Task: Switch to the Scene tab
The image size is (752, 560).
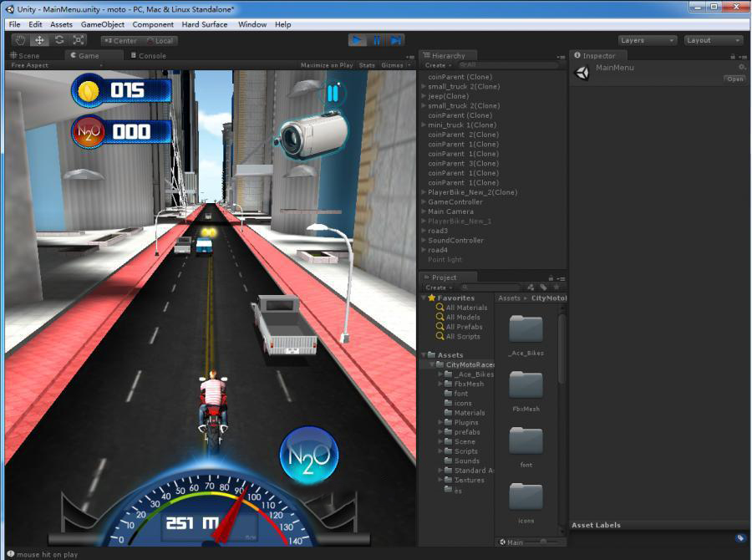Action: pyautogui.click(x=26, y=56)
